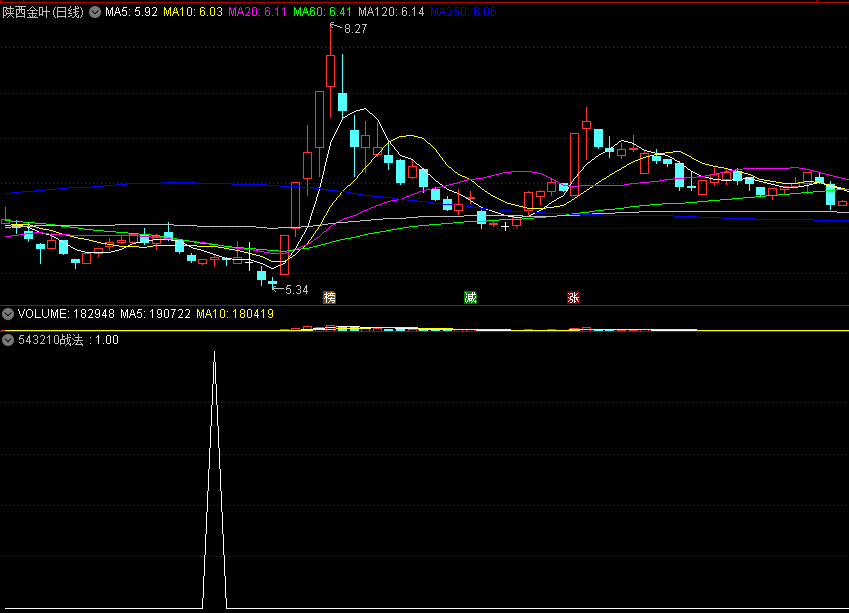This screenshot has width=849, height=613.
Task: Click the VOLUME: 182948 value
Action: [x=66, y=314]
